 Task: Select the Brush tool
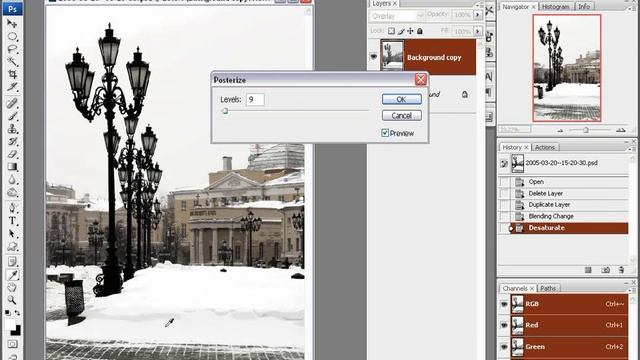point(12,116)
